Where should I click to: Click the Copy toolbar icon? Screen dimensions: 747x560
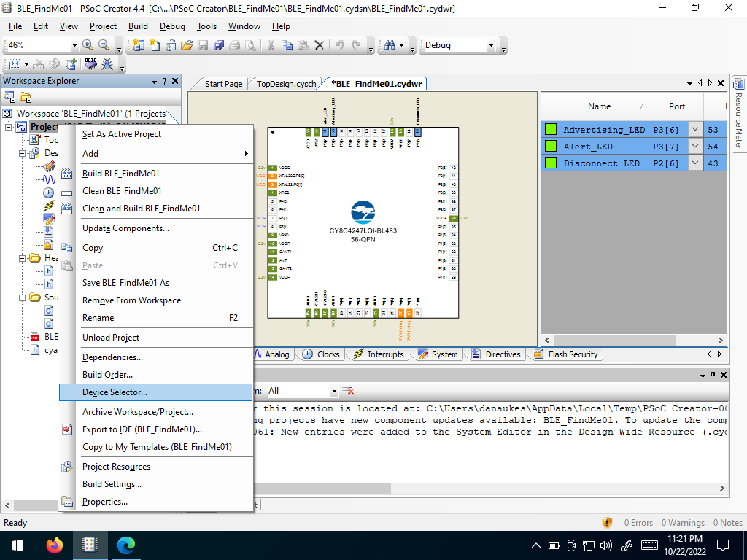tap(287, 45)
